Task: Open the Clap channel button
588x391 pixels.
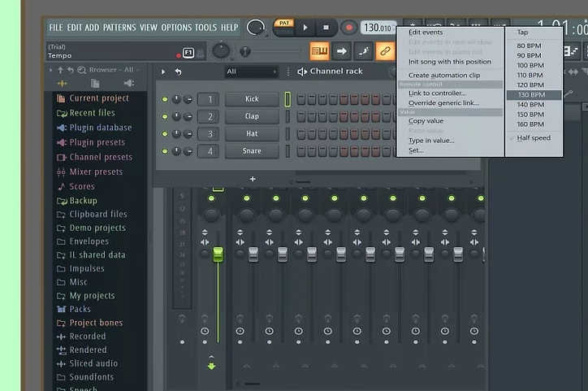Action: (252, 116)
